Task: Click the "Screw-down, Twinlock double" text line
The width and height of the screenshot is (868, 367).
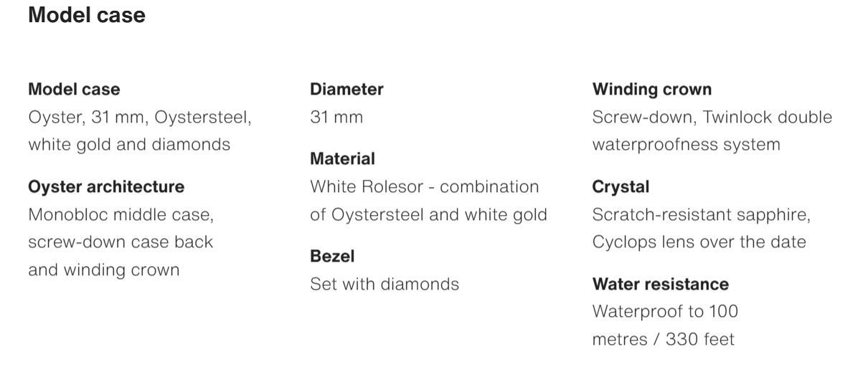Action: (712, 117)
